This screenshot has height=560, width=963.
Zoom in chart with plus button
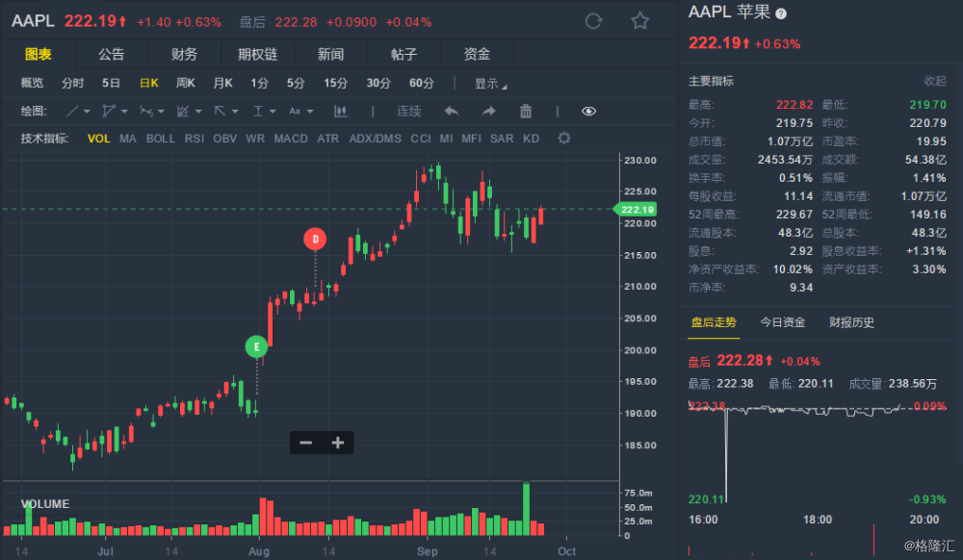point(338,443)
